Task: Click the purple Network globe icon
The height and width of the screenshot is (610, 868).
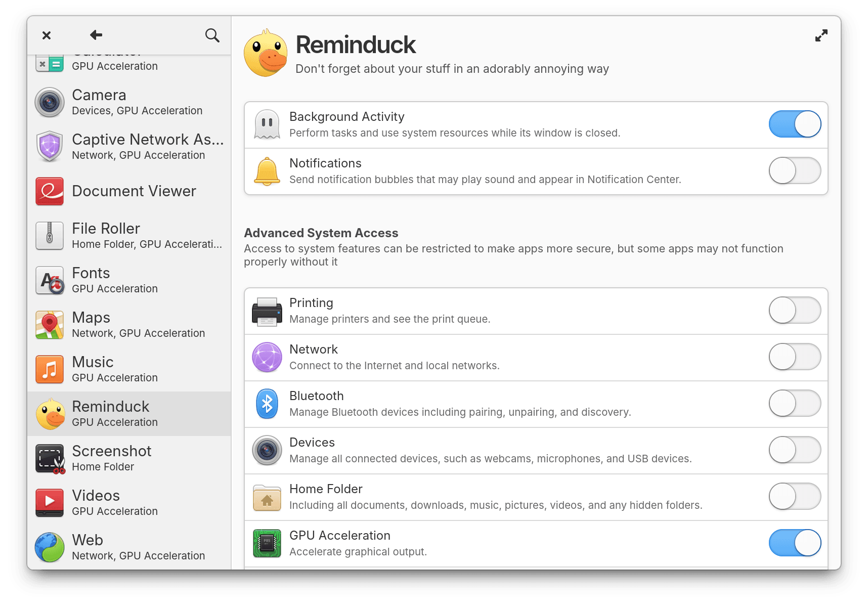Action: pos(267,357)
